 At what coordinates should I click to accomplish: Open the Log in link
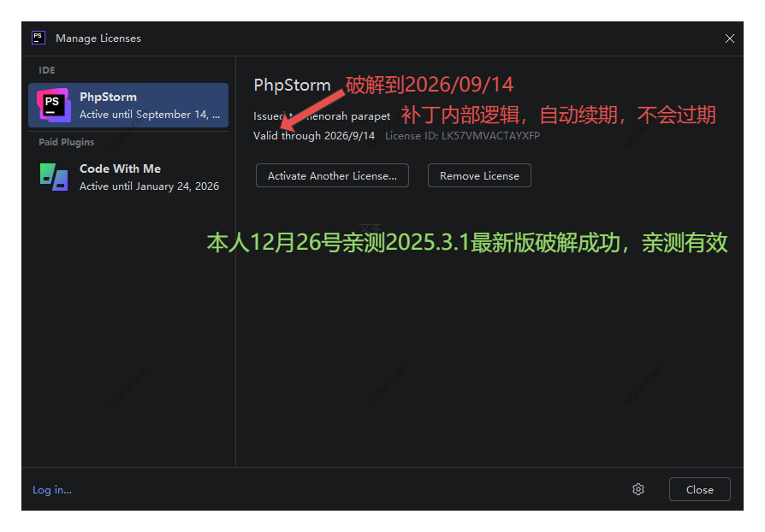(x=52, y=490)
